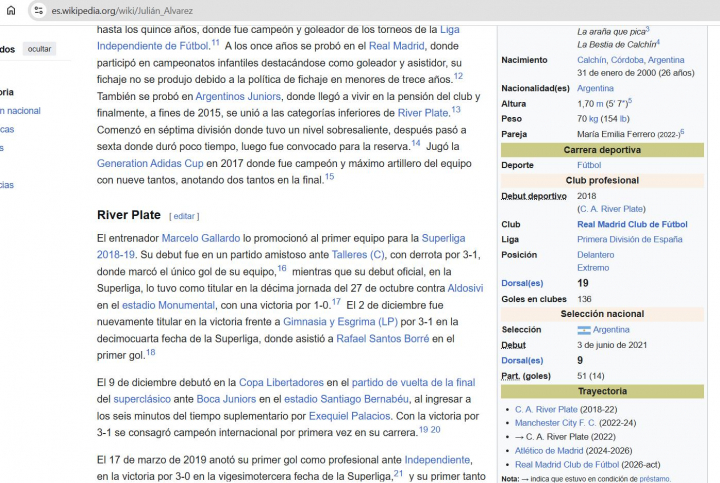Open the Marcelo Gallardo link
The width and height of the screenshot is (720, 483).
pos(201,238)
